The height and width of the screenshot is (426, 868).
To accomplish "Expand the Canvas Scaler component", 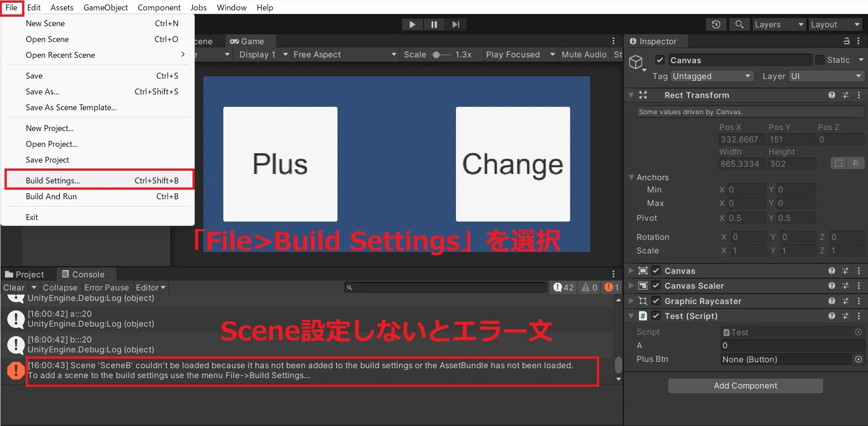I will tap(631, 286).
